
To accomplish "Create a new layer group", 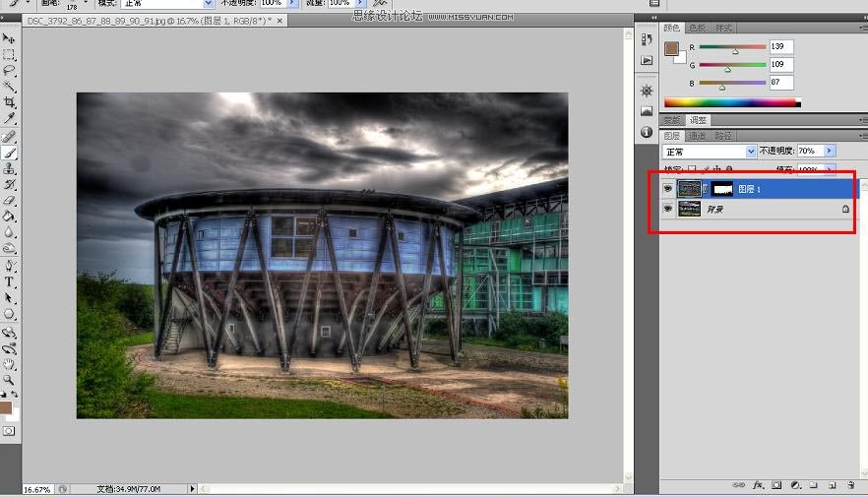I will [813, 485].
